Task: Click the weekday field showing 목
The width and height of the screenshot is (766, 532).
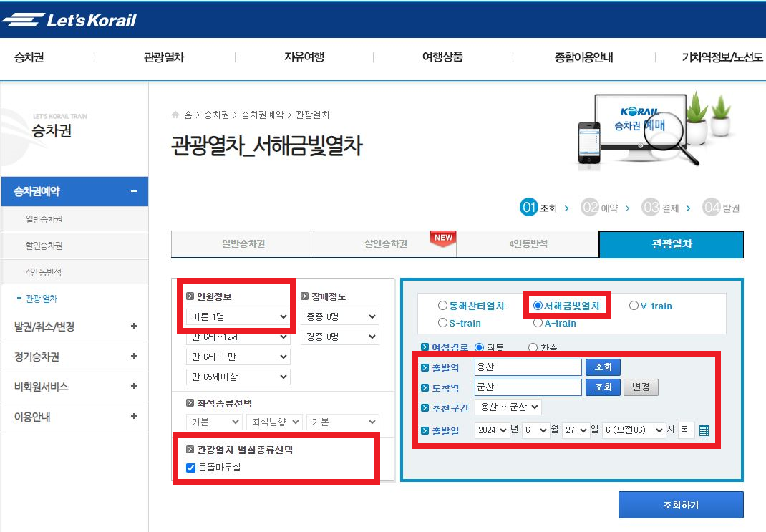Action: tap(686, 430)
